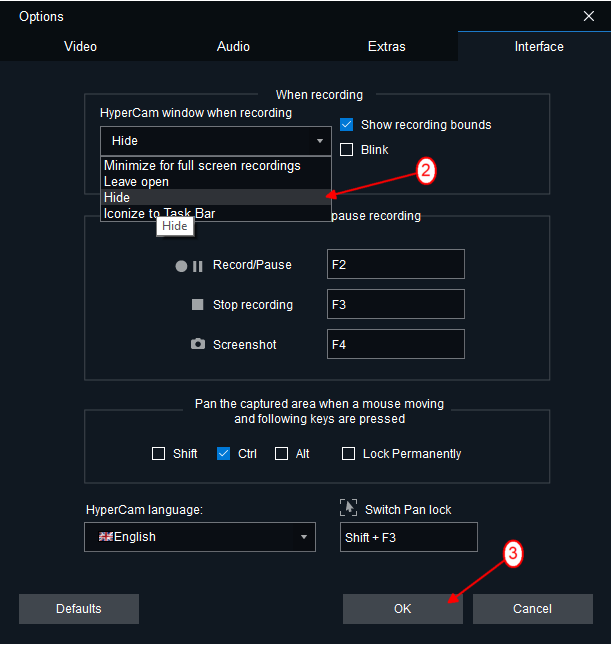Open the HyperCam language dropdown

point(200,537)
